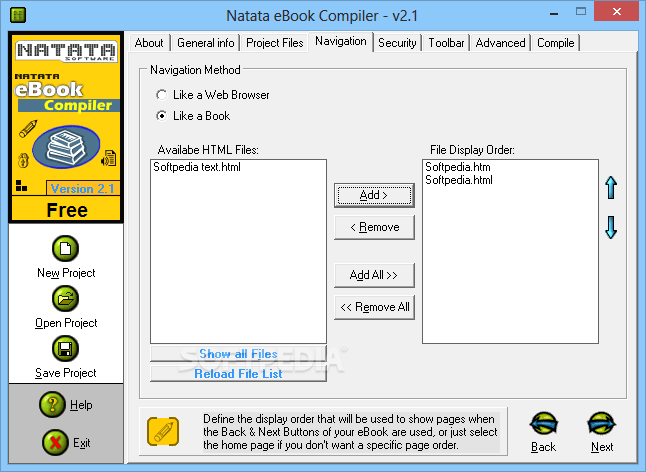
Task: Click the Reload File List button
Action: point(238,374)
